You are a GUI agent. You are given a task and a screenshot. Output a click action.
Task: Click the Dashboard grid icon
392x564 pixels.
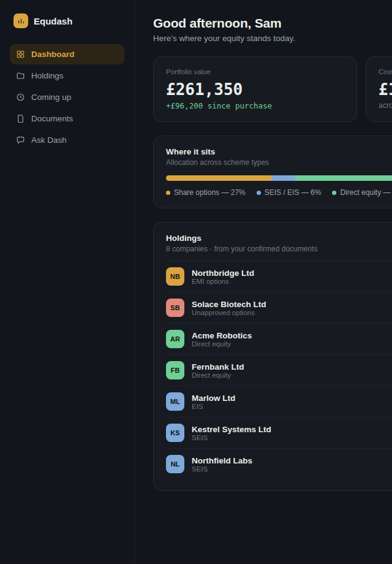coord(20,55)
